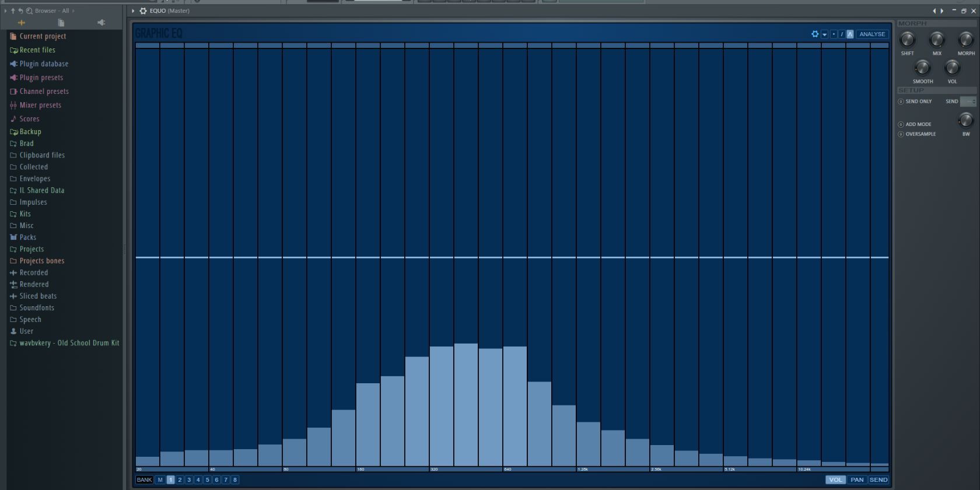The width and height of the screenshot is (980, 490).
Task: Click the browser search magnifier icon
Action: 29,10
